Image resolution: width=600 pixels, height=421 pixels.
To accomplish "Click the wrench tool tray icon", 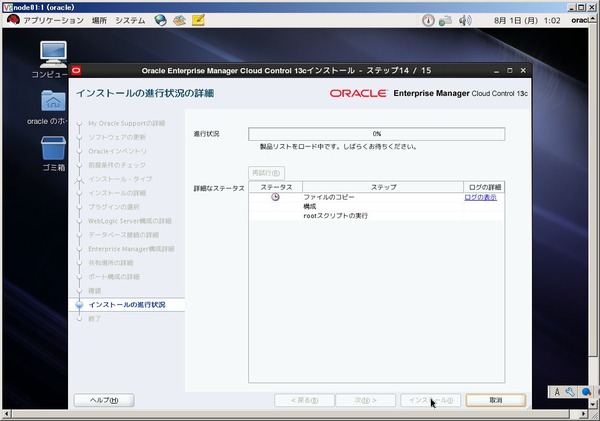I will [x=570, y=392].
